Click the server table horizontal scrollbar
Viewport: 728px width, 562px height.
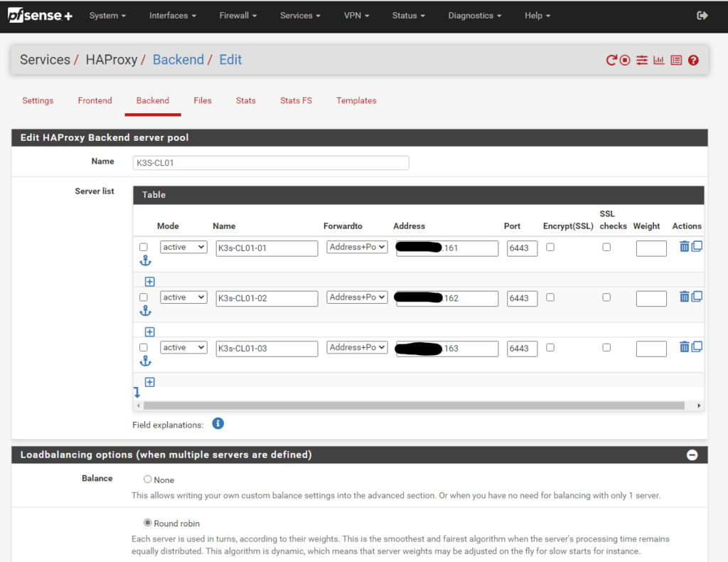point(414,405)
